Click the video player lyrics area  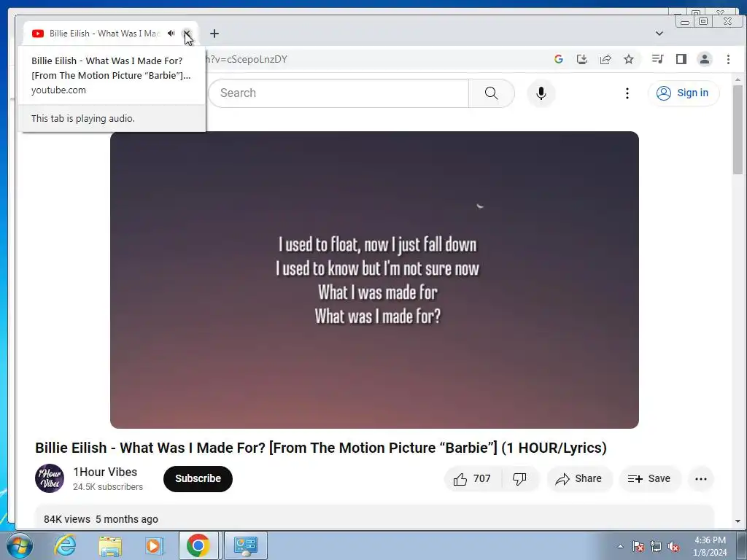374,280
